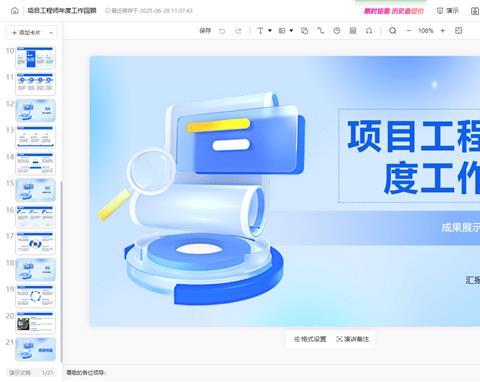The width and height of the screenshot is (480, 382).
Task: Open the search magnifier tool
Action: click(393, 31)
